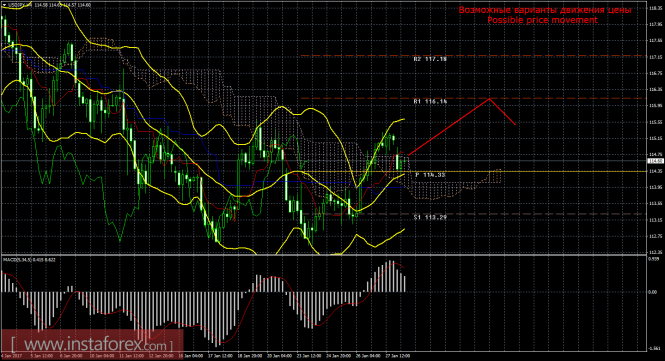Viewport: 665px width, 361px height.
Task: Select the P 114.35 pivot label
Action: coord(430,175)
